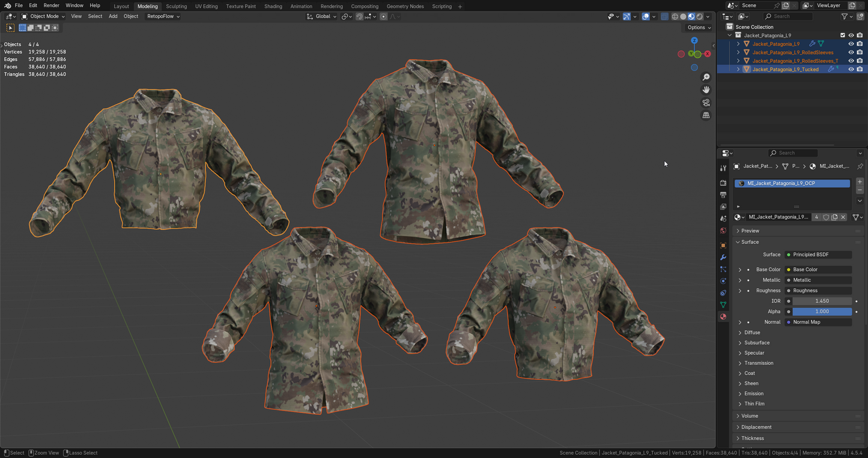Enable Wireframe viewport shading

pyautogui.click(x=675, y=16)
